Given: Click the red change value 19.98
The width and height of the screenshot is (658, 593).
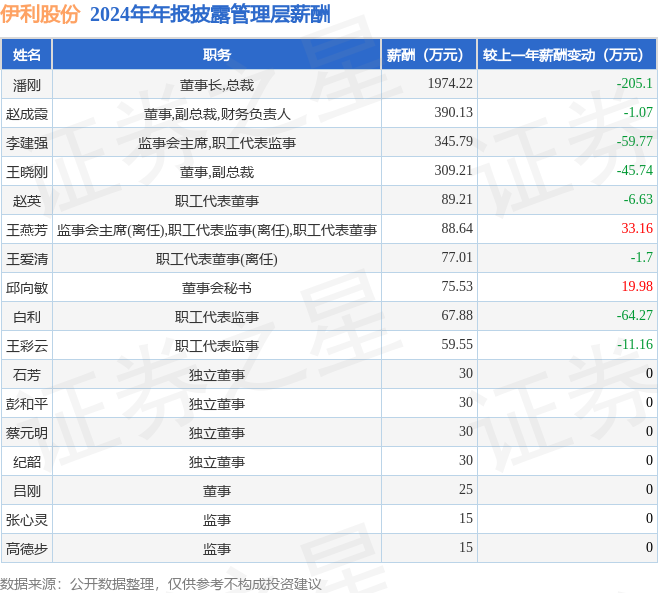Looking at the screenshot, I should (x=636, y=287).
